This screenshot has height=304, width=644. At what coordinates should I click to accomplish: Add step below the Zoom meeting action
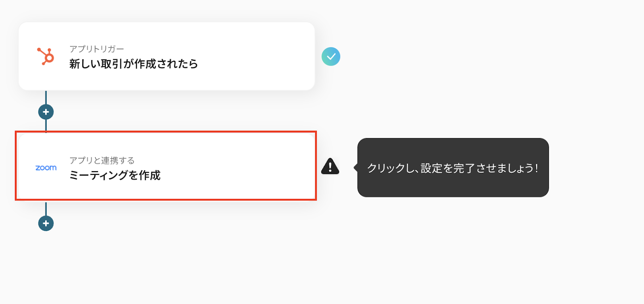pyautogui.click(x=46, y=223)
